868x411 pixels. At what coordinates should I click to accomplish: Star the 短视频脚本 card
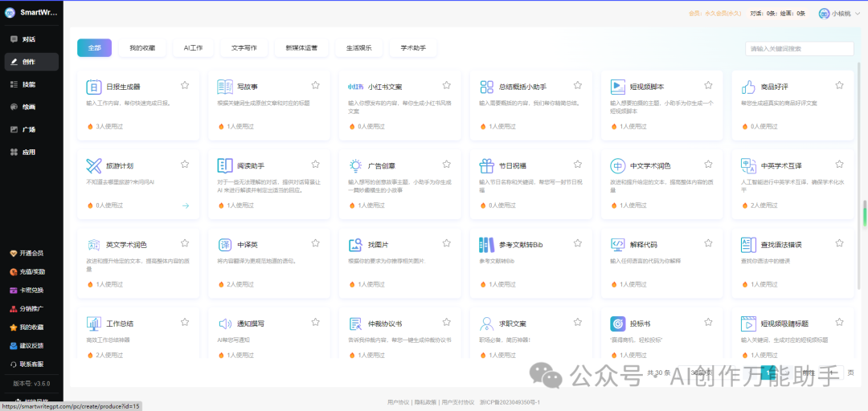(x=709, y=85)
